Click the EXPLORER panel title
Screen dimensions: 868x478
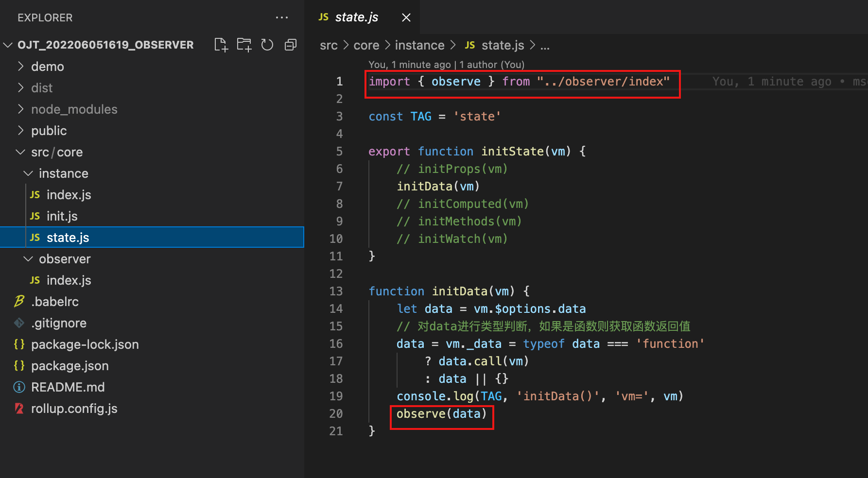pos(45,17)
